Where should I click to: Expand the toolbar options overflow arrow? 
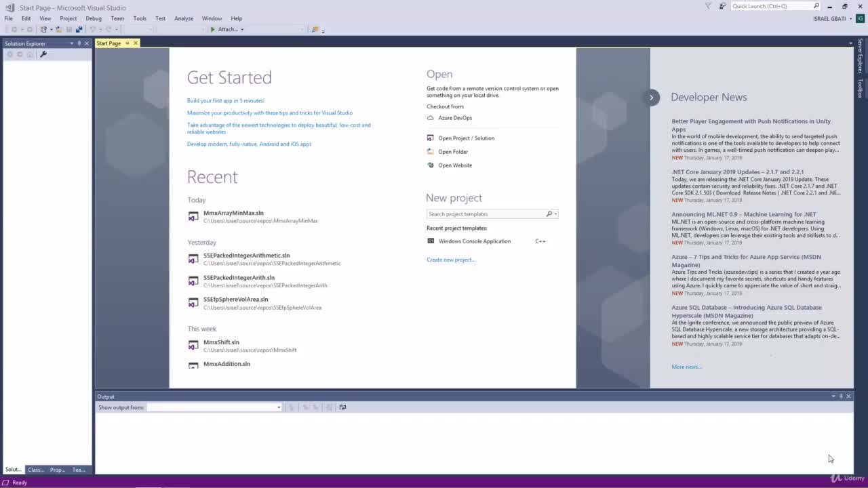pyautogui.click(x=323, y=30)
